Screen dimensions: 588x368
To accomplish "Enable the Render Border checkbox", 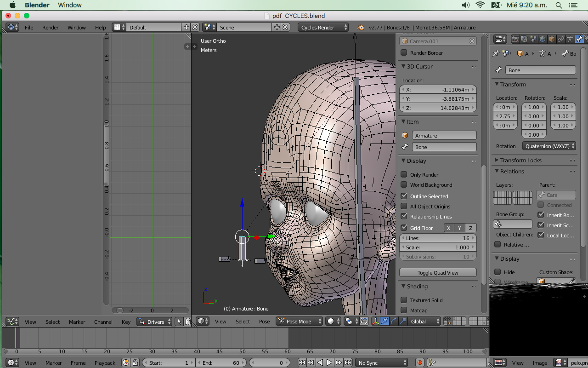I will [x=404, y=52].
